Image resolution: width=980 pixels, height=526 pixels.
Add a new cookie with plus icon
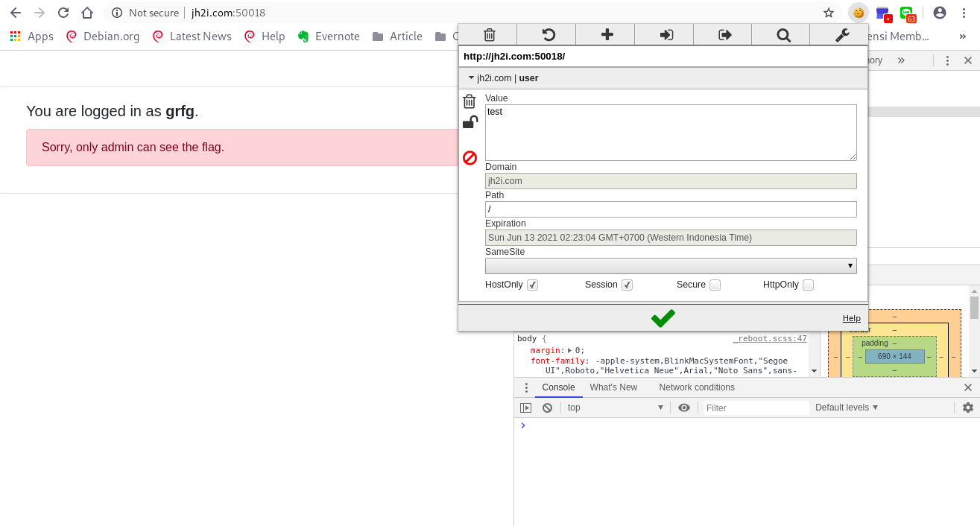[x=607, y=35]
